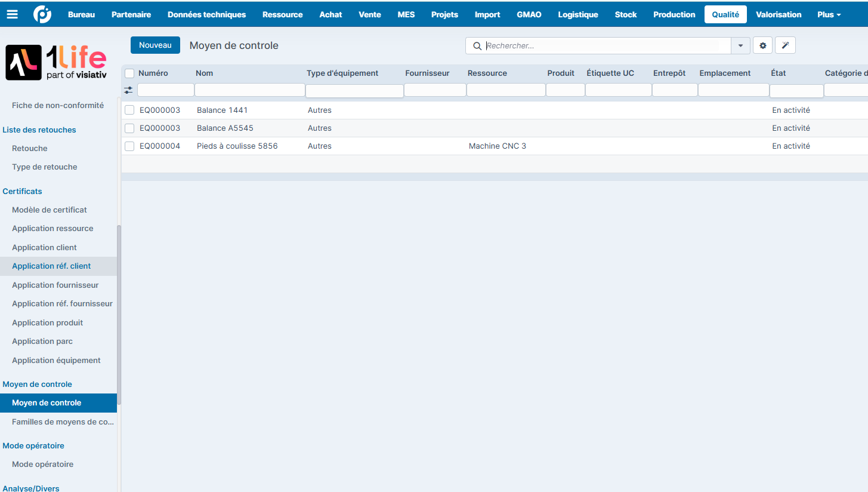Open the Bureau menu
Screen dimensions: 868x492
tap(81, 14)
